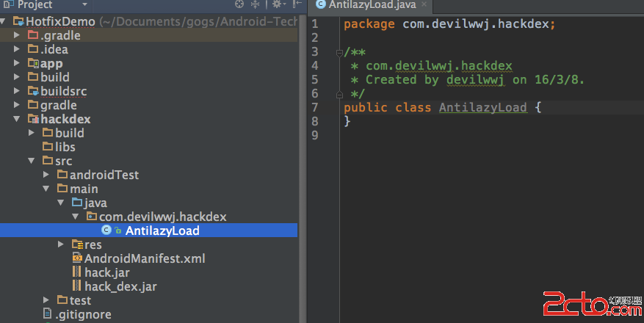The width and height of the screenshot is (644, 323).
Task: Collapse the java source folder arrow
Action: [x=61, y=203]
